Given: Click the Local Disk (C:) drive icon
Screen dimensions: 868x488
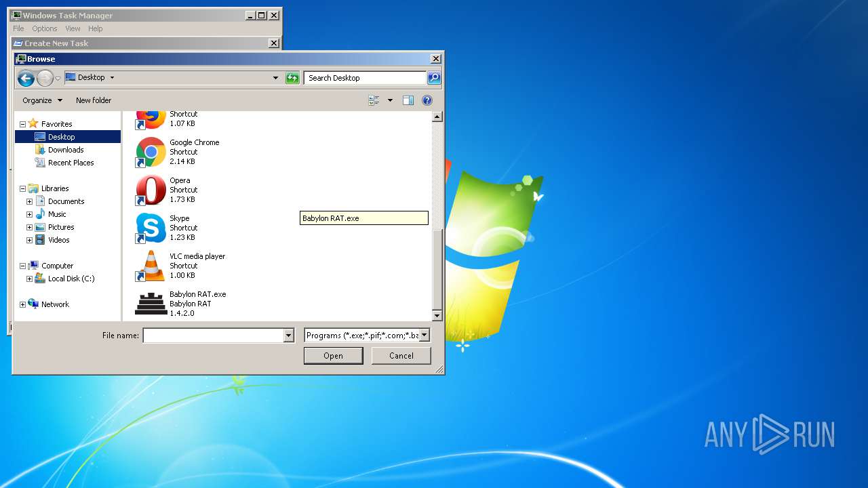Looking at the screenshot, I should click(40, 279).
